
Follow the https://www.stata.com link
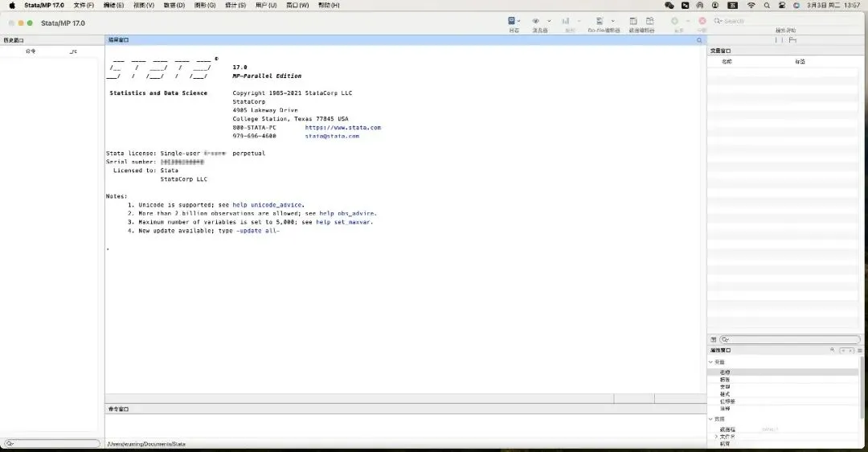click(342, 127)
